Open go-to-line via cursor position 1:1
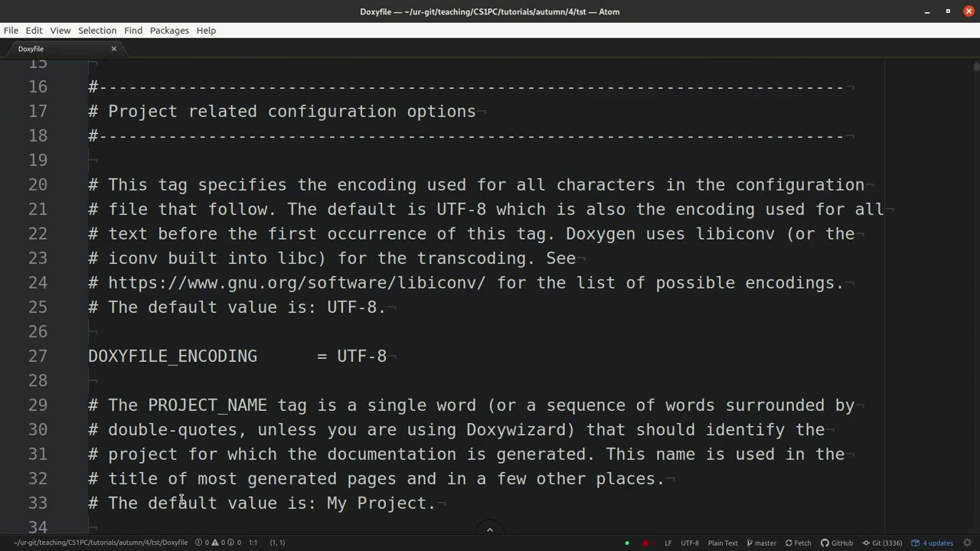This screenshot has width=980, height=551. click(x=253, y=543)
